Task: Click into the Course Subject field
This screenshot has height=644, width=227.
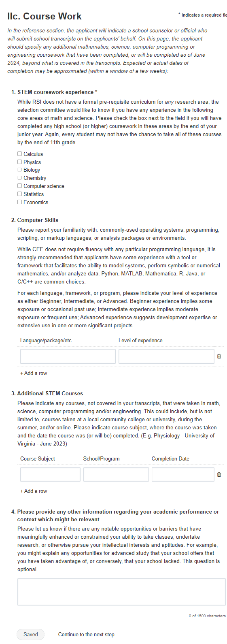Action: click(x=50, y=474)
